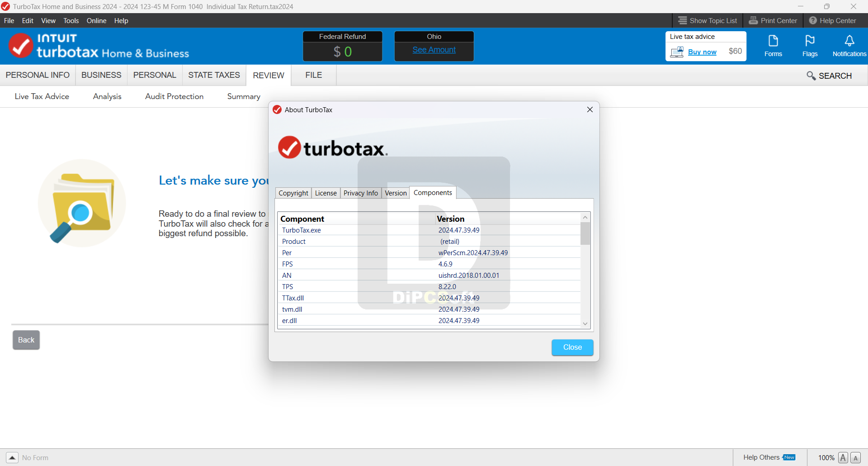
Task: Select the Components tab
Action: pos(433,192)
